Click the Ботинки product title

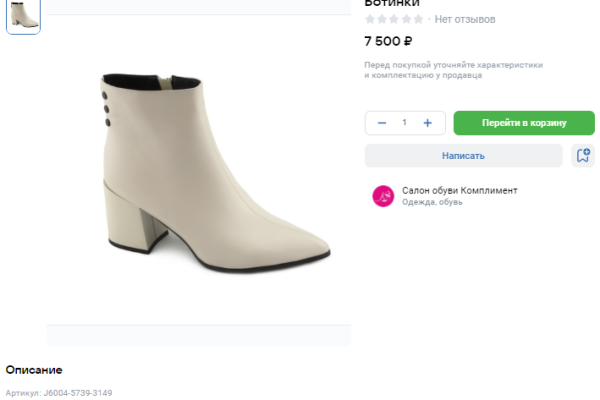coord(392,3)
